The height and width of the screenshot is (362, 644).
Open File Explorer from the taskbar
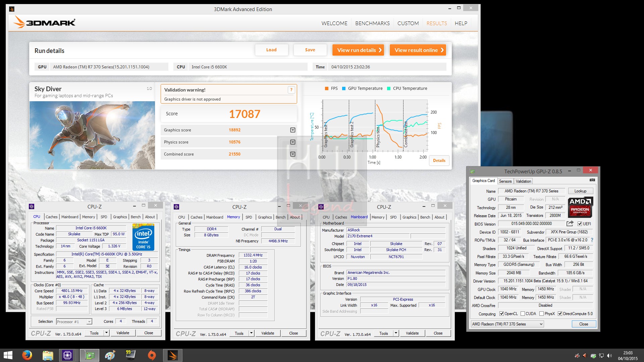pos(48,355)
